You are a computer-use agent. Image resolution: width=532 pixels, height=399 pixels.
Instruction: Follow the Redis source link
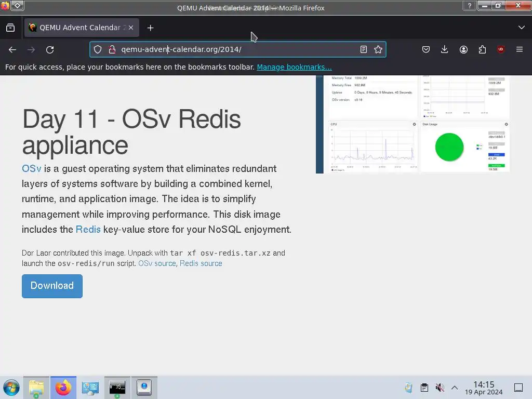201,263
